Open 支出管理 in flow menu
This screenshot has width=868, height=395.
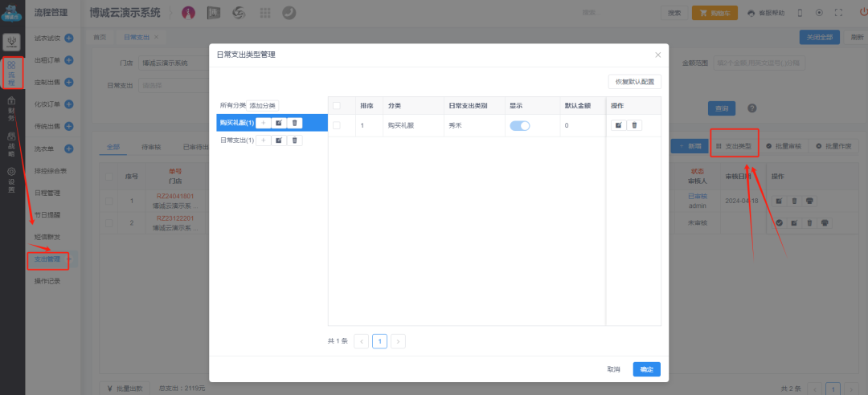point(47,259)
